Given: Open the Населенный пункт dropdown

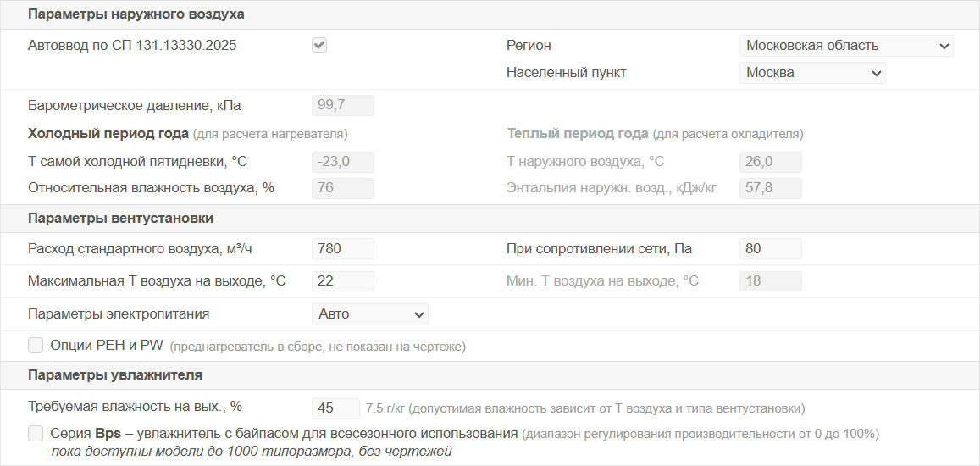Looking at the screenshot, I should point(812,73).
